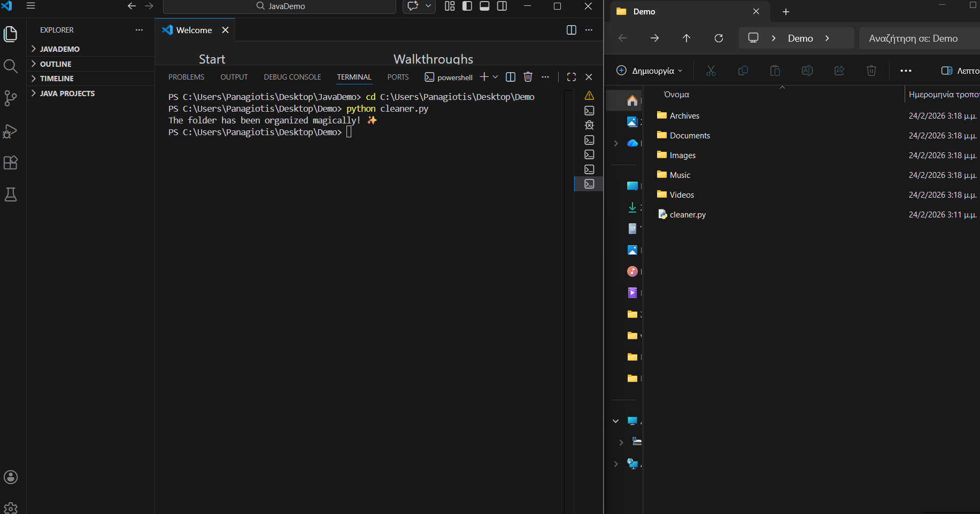Refresh the Demo folder in File Explorer
980x514 pixels.
[719, 38]
